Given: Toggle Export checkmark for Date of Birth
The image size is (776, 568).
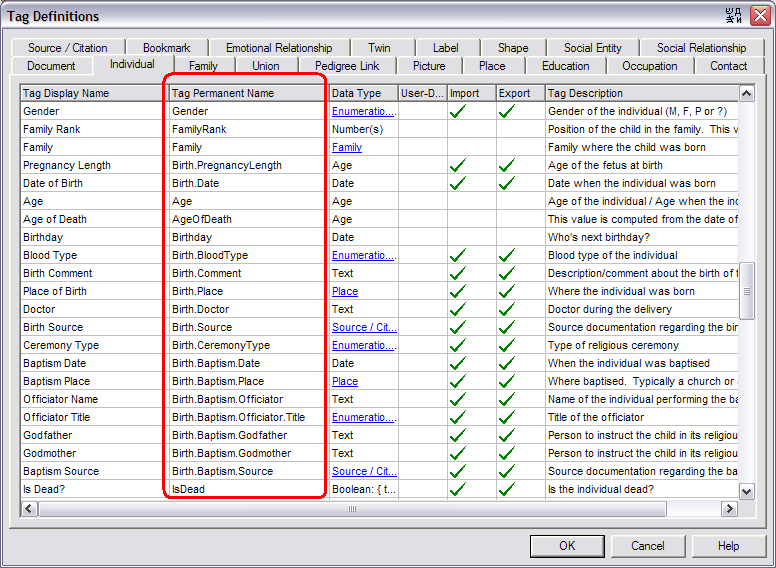Looking at the screenshot, I should point(507,183).
